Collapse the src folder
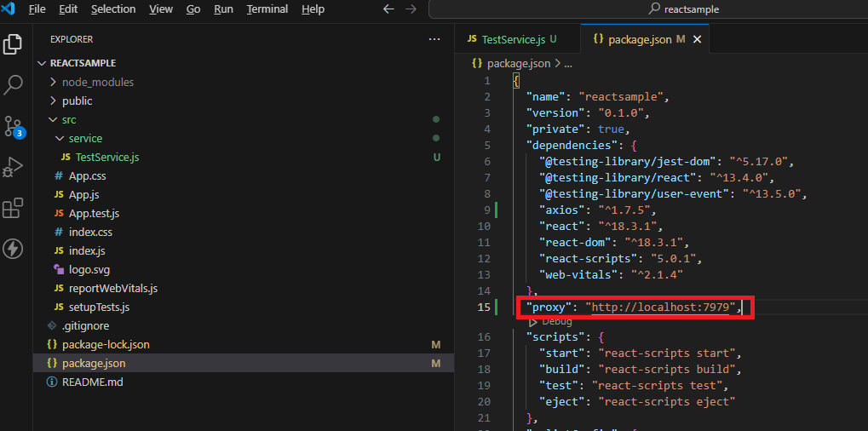Viewport: 868px width, 431px height. (x=68, y=119)
